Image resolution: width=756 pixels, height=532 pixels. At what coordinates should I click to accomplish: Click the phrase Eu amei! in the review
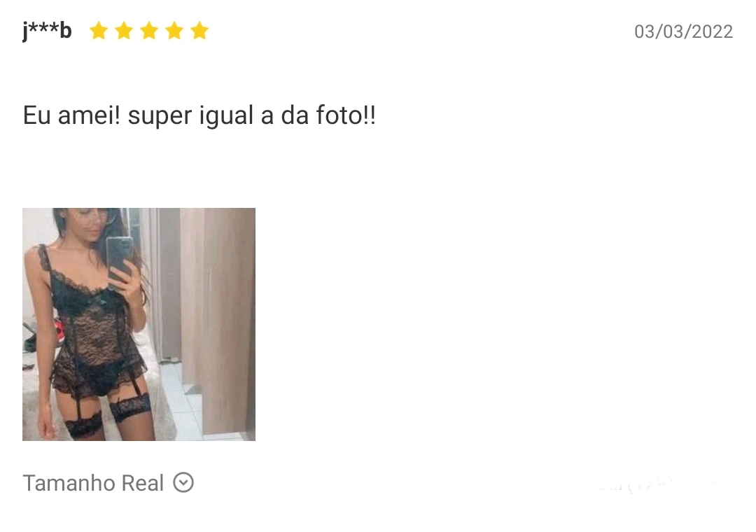71,115
